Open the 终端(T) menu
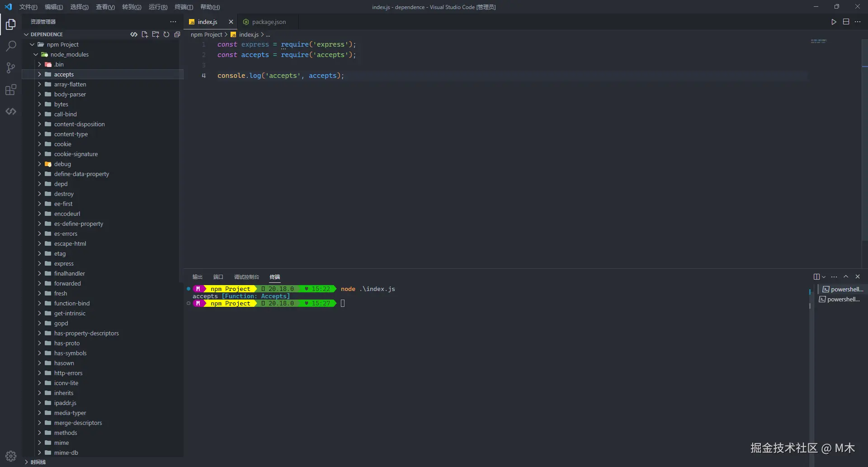This screenshot has width=868, height=467. tap(184, 7)
